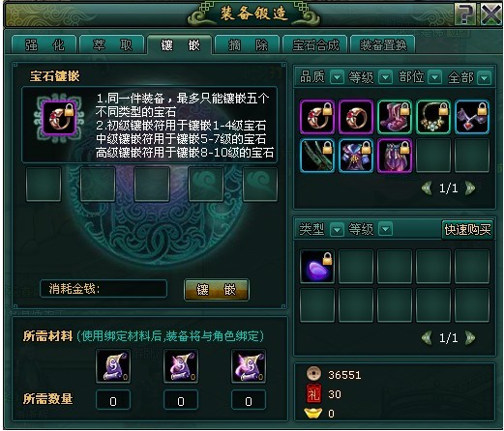504x431 pixels.
Task: Pick the flower necklace equipment icon
Action: point(433,117)
